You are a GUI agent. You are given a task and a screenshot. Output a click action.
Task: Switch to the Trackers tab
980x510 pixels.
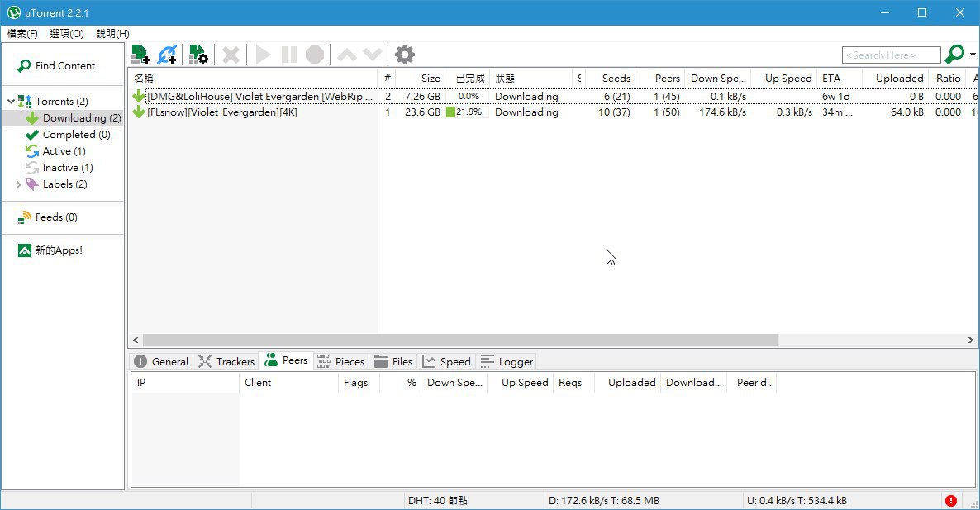[226, 362]
